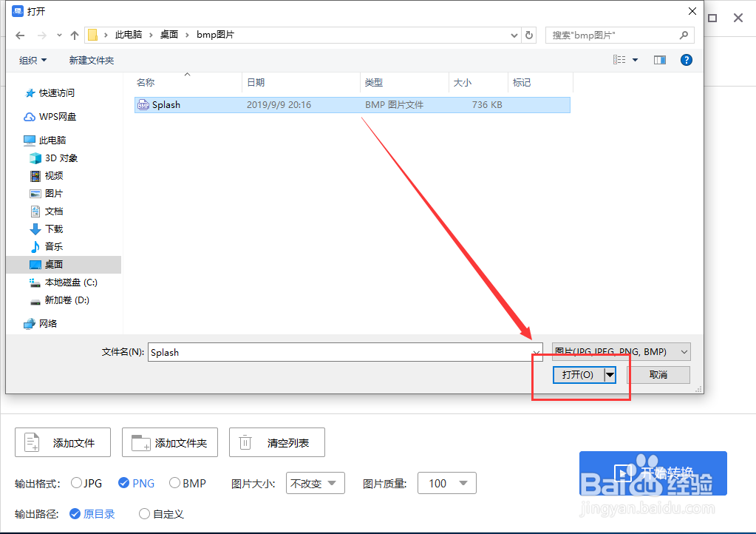
Task: Click the 添加文件 (Add File) icon
Action: (30, 442)
